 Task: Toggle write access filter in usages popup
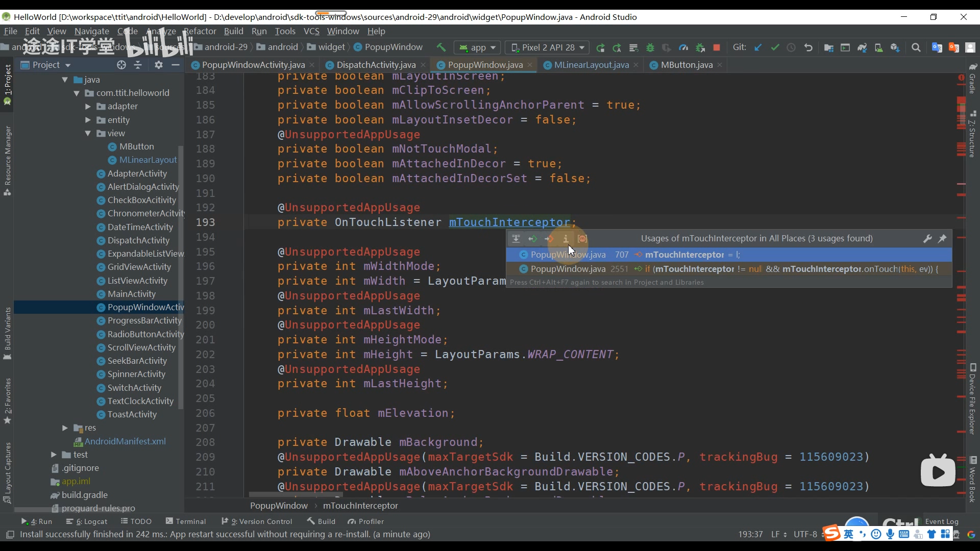(x=549, y=238)
